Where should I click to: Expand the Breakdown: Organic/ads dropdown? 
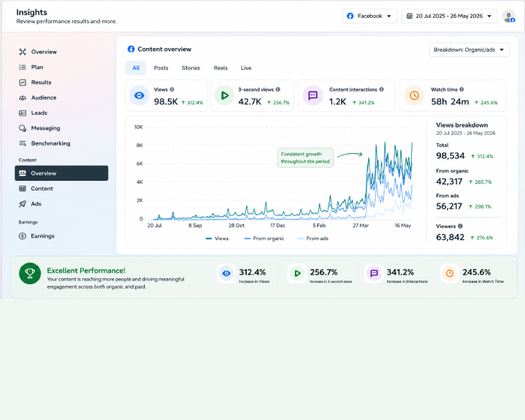pos(469,50)
